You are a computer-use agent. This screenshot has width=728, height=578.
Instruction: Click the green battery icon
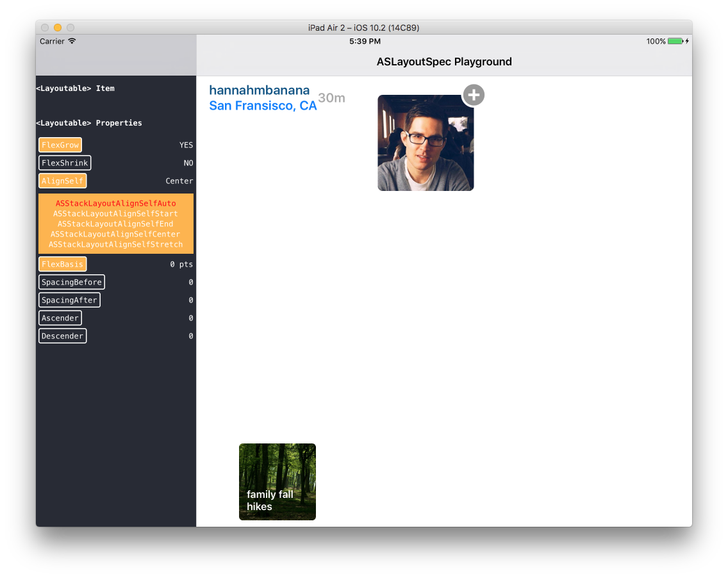675,41
